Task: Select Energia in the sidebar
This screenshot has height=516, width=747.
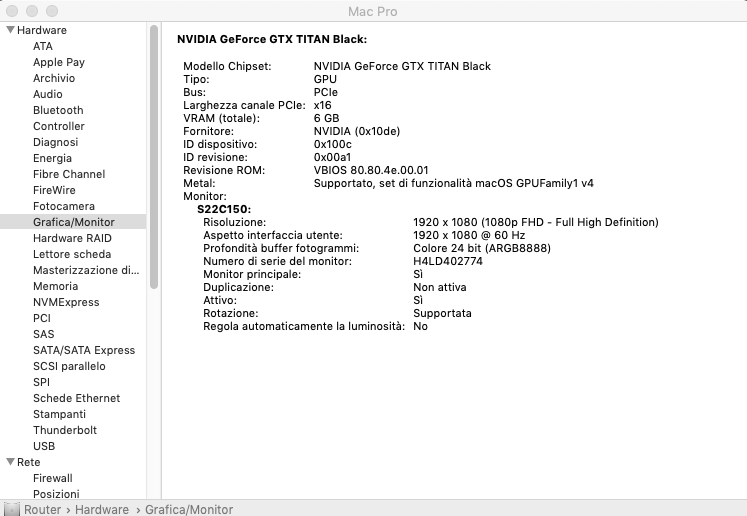Action: [52, 158]
